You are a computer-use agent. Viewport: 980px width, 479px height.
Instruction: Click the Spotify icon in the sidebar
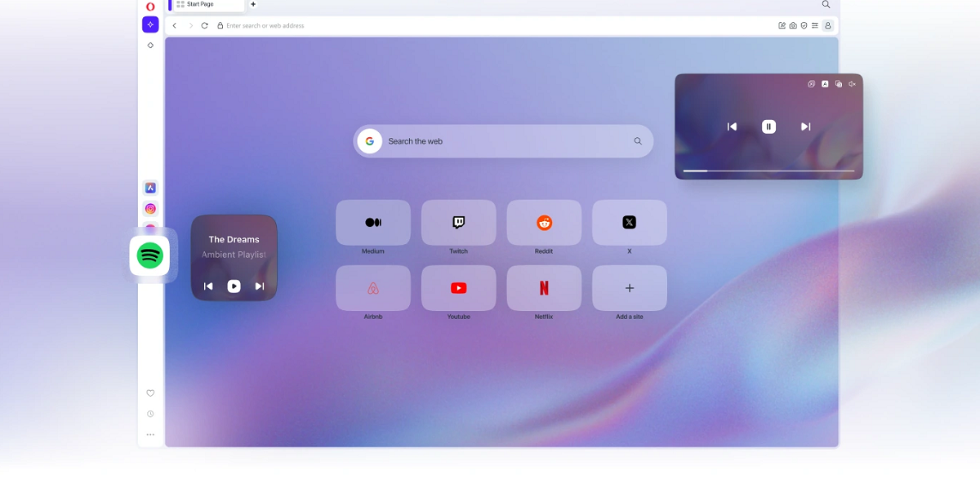(x=149, y=255)
